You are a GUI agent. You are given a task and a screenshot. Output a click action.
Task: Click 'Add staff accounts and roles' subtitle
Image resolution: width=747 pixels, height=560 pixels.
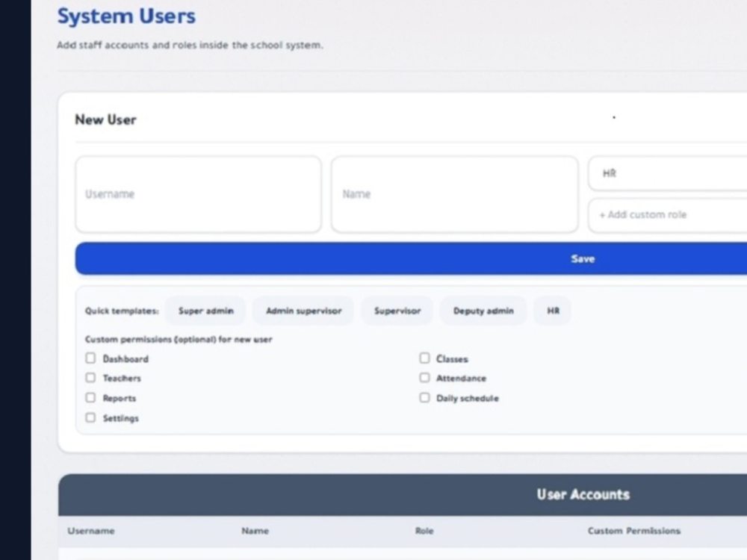click(x=190, y=46)
